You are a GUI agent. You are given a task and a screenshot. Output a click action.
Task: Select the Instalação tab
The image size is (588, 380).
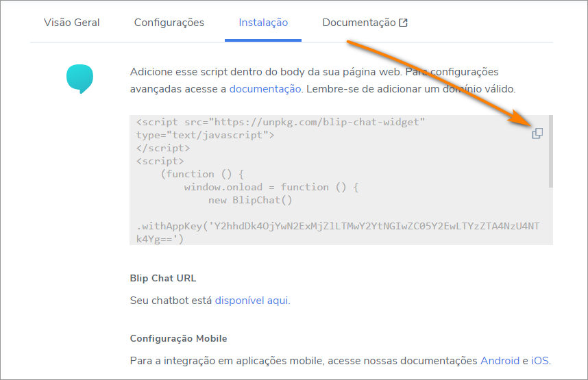(x=263, y=23)
